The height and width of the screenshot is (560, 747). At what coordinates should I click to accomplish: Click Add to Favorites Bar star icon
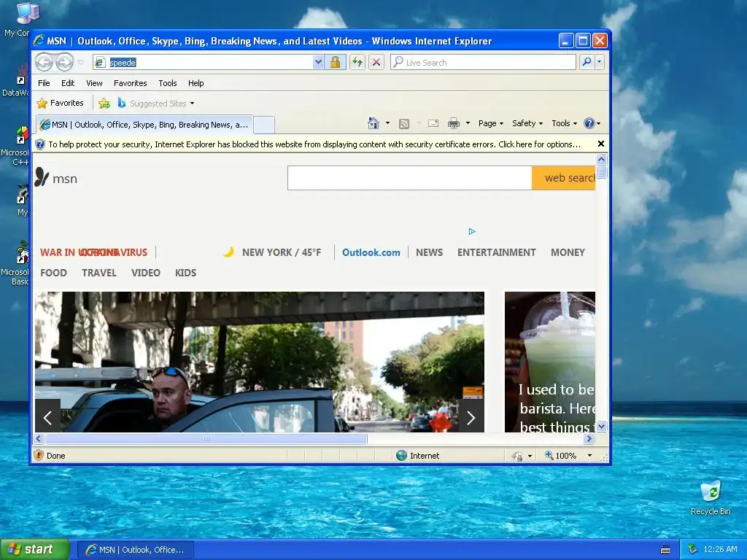tap(104, 103)
